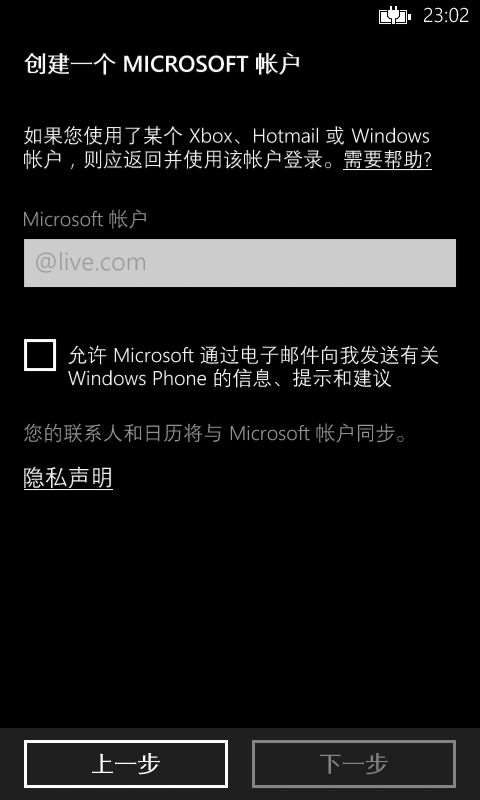Tap the @live.com placeholder text
Screen dimensions: 480x800
pyautogui.click(x=91, y=263)
